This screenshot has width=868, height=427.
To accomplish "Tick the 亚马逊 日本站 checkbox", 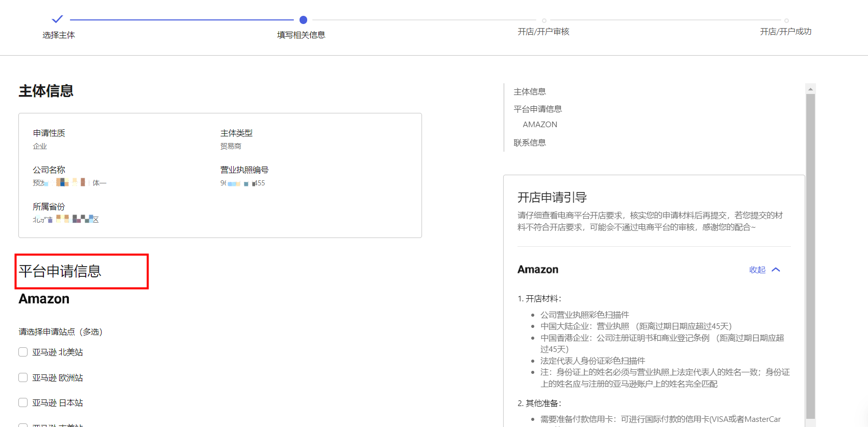I will click(23, 402).
